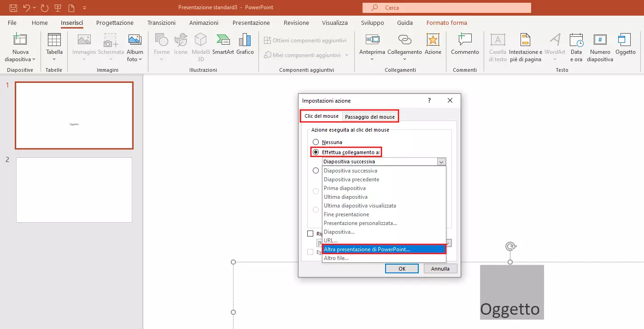
Task: Choose Altro file... from the list
Action: [384, 258]
